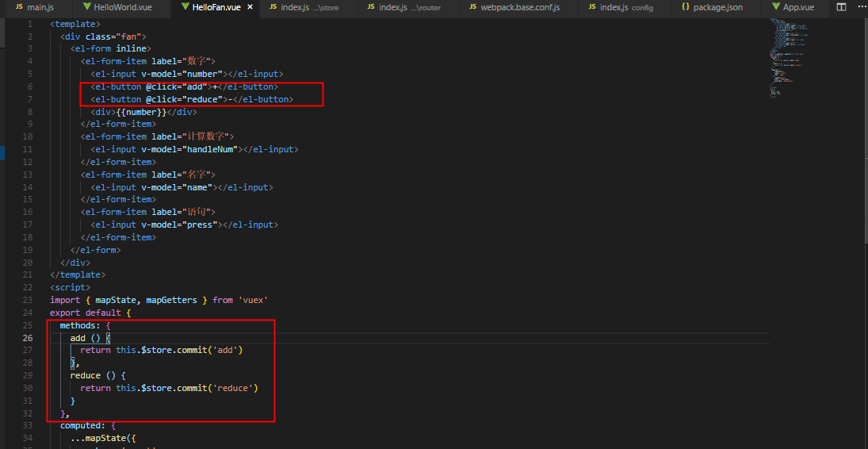868x449 pixels.
Task: Switch to the App.vue tab
Action: point(795,7)
